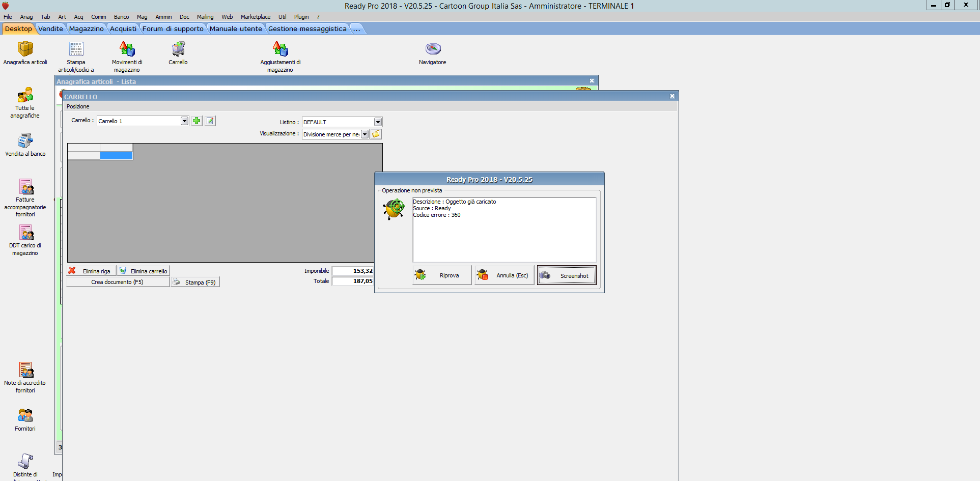The image size is (980, 481).
Task: Click Elimina carrello button
Action: point(144,271)
